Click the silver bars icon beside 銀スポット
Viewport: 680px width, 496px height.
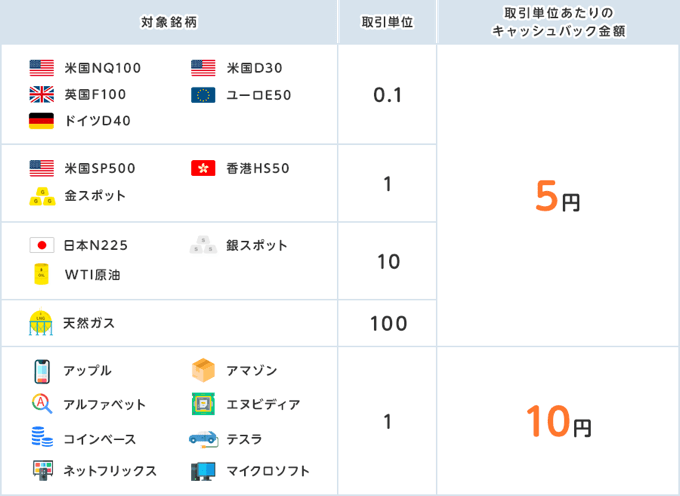point(203,245)
